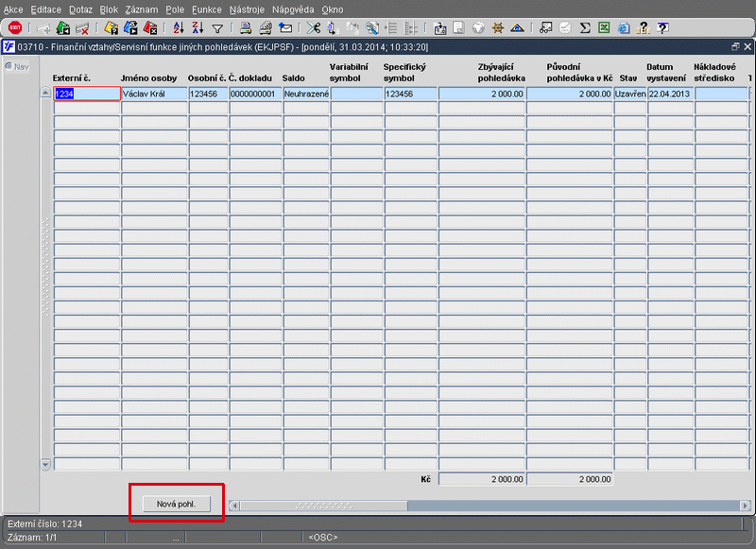Click the triangle with blue eye icon
Image resolution: width=756 pixels, height=549 pixels.
pyautogui.click(x=517, y=28)
